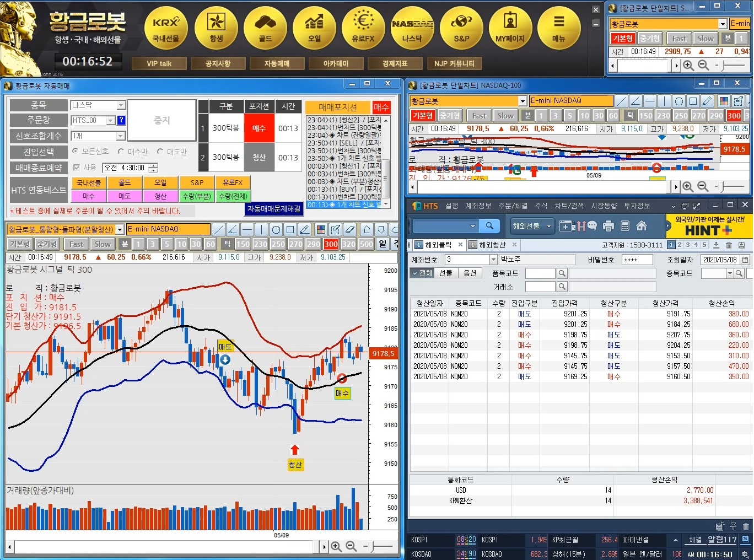Click blue help question mark by 주문창
754x560 pixels.
[x=121, y=120]
